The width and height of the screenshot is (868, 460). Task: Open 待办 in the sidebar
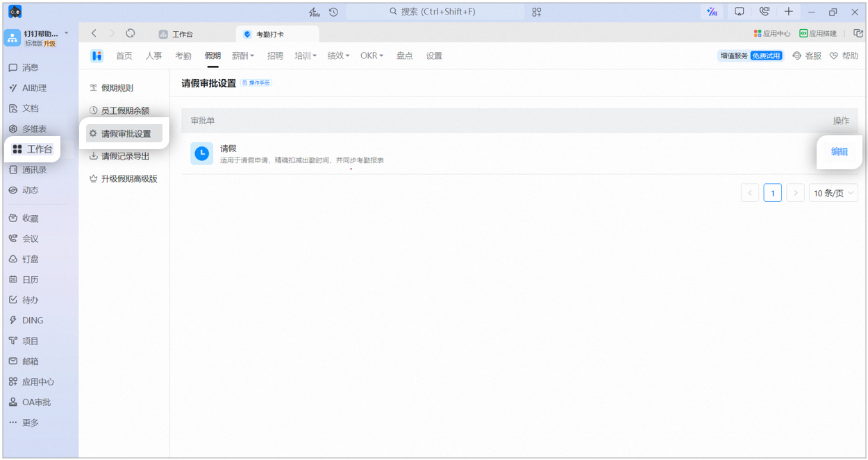[x=24, y=300]
